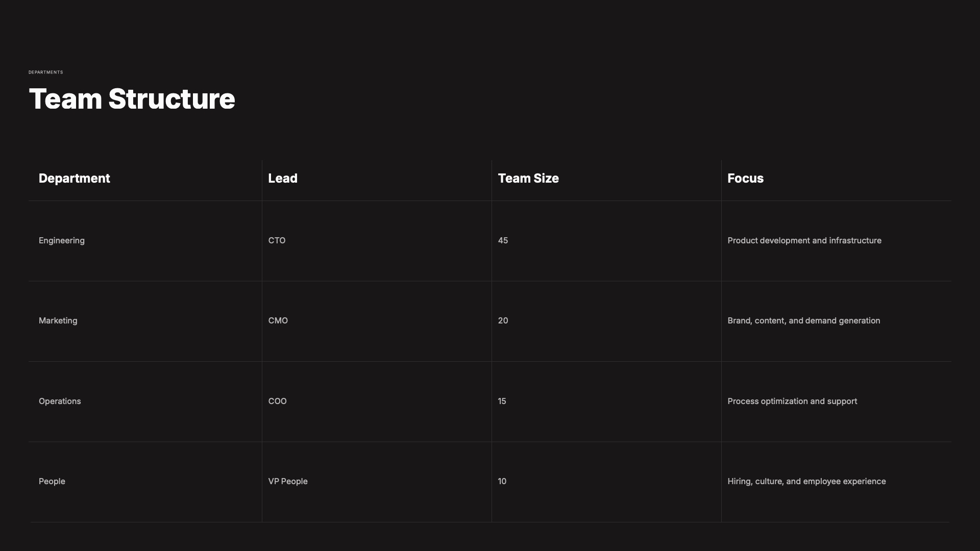Click the CTO lead cell
This screenshot has height=551, width=980.
pyautogui.click(x=277, y=241)
